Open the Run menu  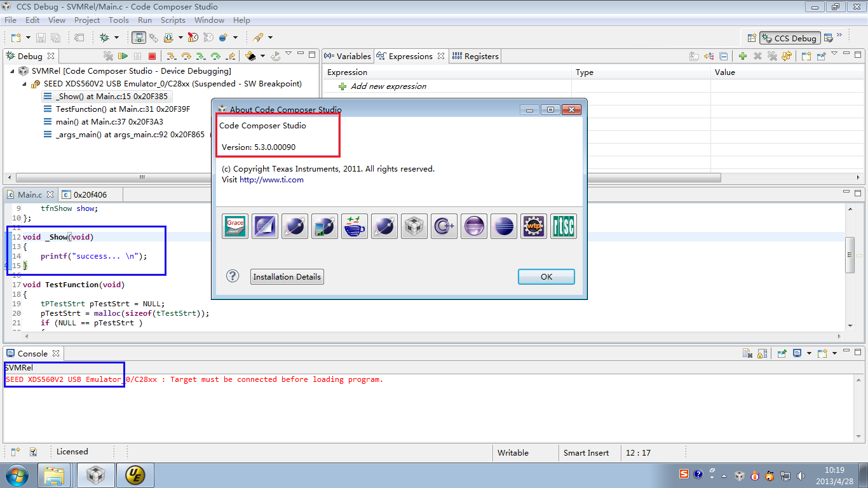tap(145, 20)
